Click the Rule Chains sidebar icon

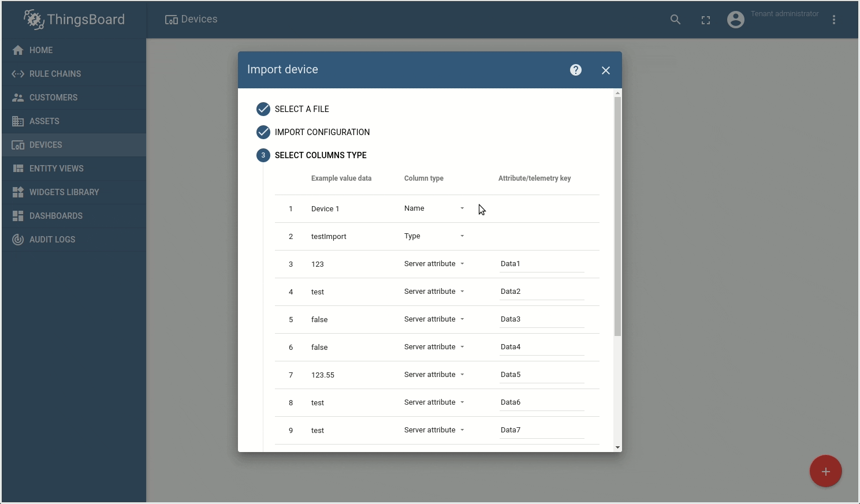[x=18, y=74]
